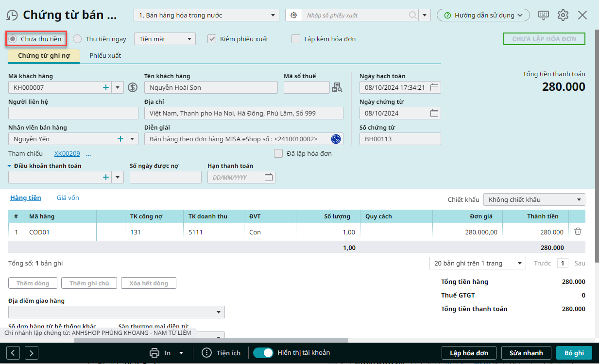
Task: Click the Sửa nhanh button
Action: coord(526,353)
